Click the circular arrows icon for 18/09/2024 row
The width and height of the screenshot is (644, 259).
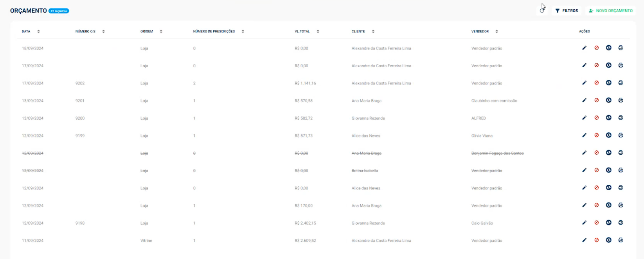point(608,48)
